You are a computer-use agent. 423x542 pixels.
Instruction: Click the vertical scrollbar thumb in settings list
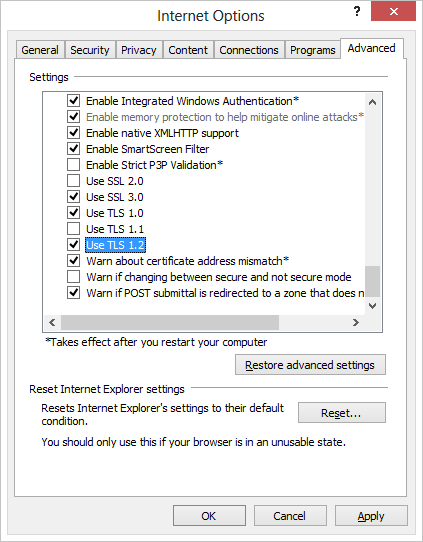[x=372, y=281]
